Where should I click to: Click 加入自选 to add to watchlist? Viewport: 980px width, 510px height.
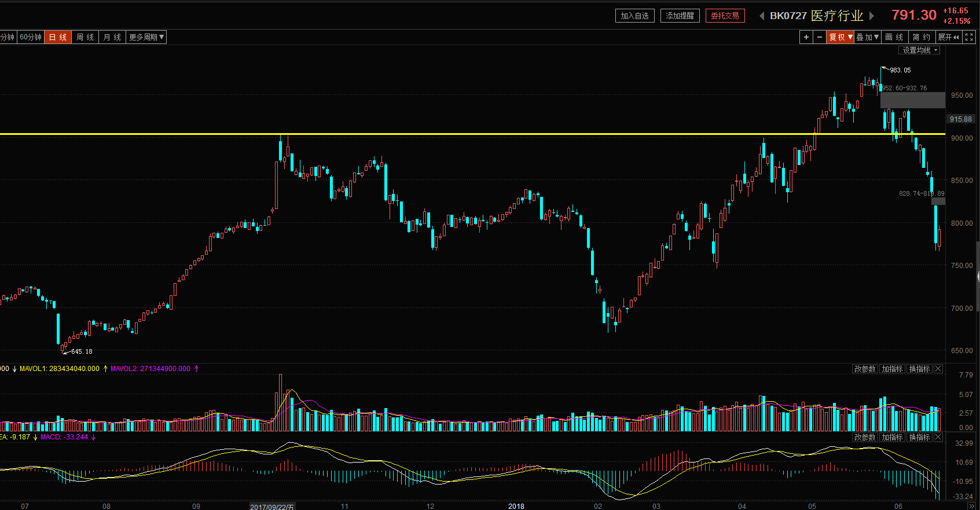[x=634, y=16]
